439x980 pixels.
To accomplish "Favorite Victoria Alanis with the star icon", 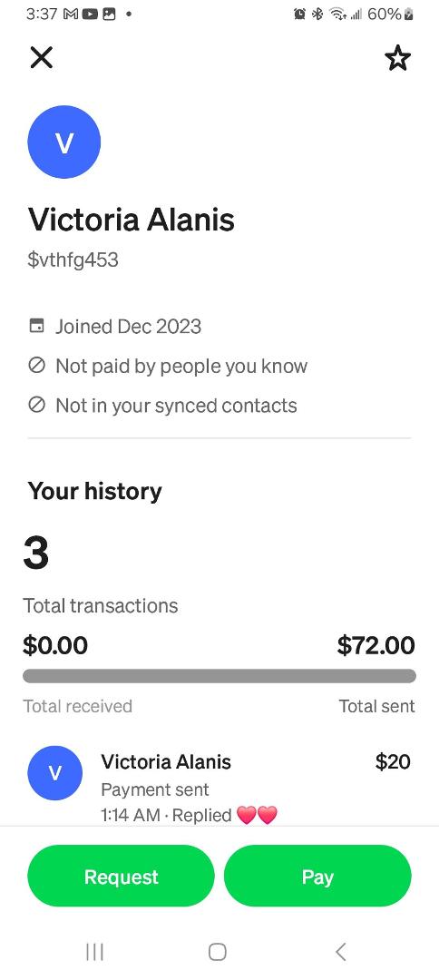I will coord(397,58).
